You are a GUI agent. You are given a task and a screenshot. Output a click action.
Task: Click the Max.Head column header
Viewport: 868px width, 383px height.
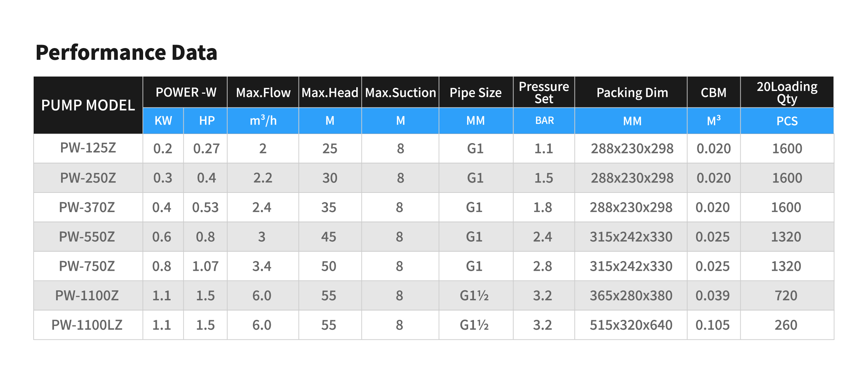point(330,92)
